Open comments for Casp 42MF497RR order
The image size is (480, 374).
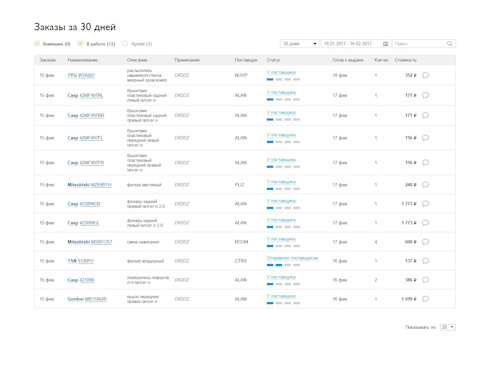[x=425, y=115]
